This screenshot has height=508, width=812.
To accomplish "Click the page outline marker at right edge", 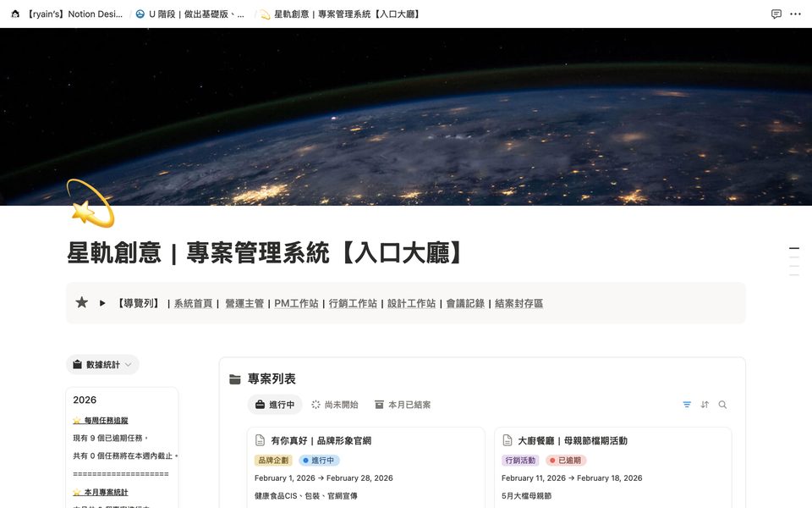I will [794, 262].
